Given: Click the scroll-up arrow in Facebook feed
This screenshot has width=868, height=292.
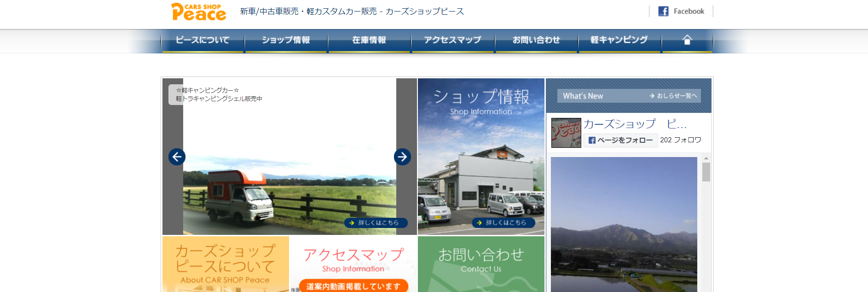Looking at the screenshot, I should click(x=706, y=158).
